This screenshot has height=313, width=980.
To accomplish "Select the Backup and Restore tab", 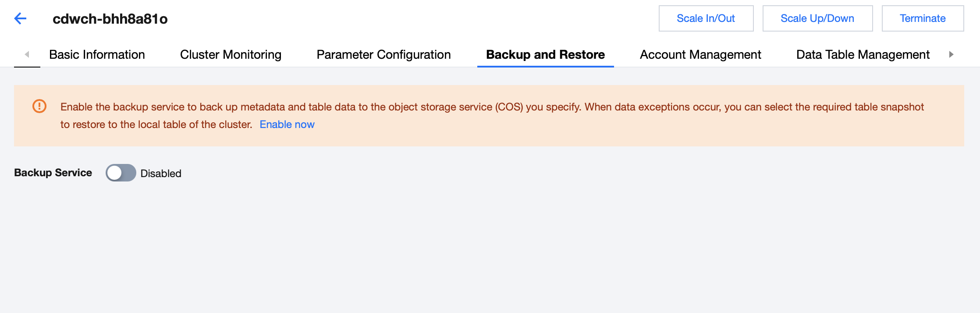I will (x=545, y=54).
